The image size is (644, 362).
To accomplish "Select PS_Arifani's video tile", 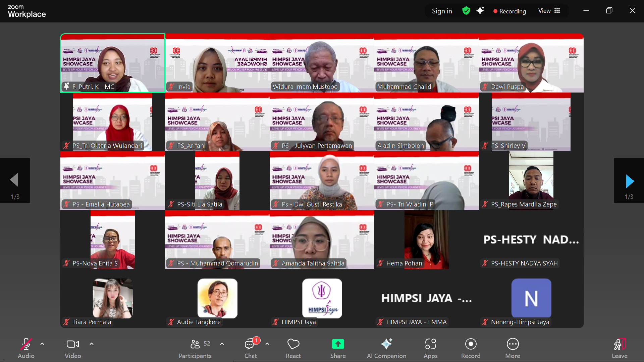I will [x=217, y=122].
